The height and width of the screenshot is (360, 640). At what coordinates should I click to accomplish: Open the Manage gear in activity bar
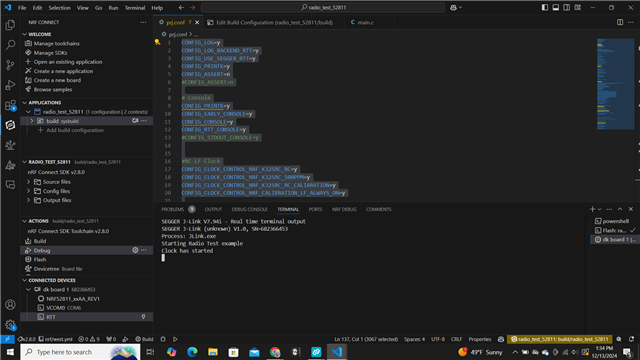click(x=10, y=325)
